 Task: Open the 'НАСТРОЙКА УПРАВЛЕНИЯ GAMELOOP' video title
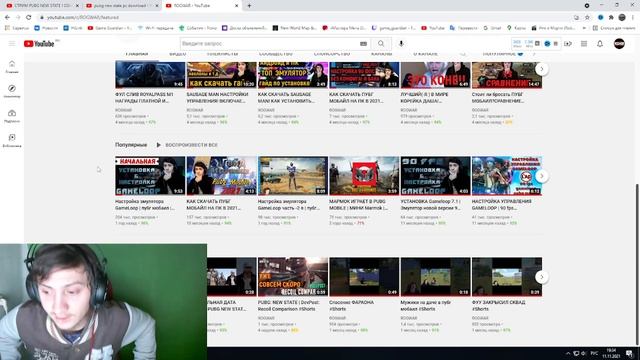[x=502, y=204]
